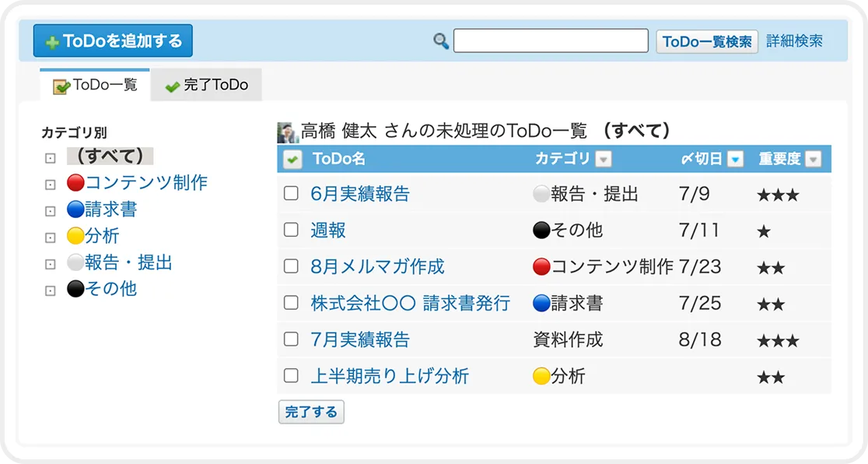Image resolution: width=868 pixels, height=464 pixels.
Task: Switch to the 完了ToDo tab
Action: (206, 86)
